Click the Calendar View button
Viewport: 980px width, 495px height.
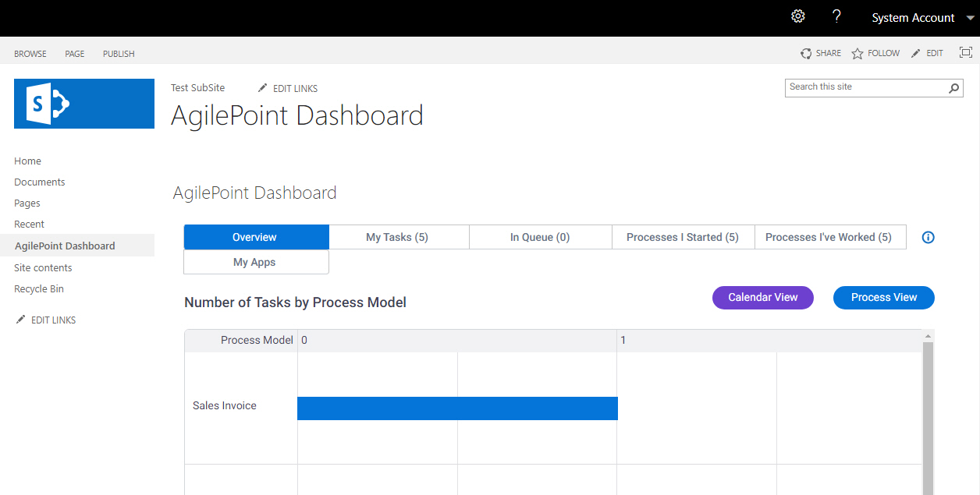pos(763,297)
